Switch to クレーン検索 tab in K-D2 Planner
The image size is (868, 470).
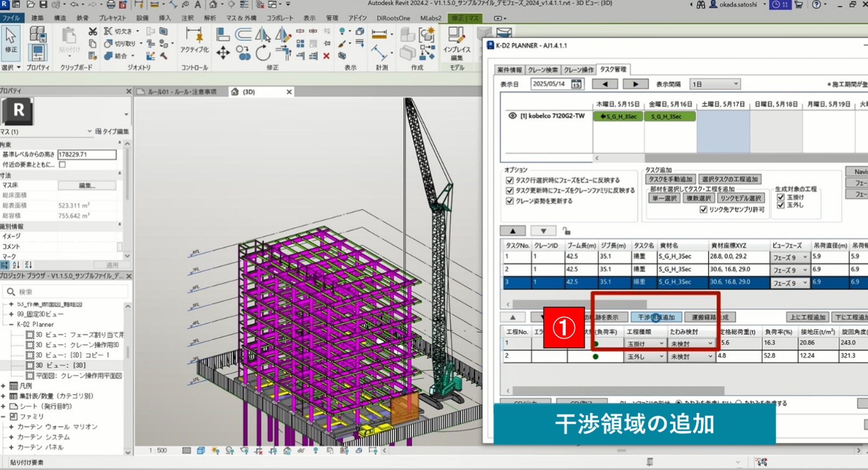click(x=543, y=69)
